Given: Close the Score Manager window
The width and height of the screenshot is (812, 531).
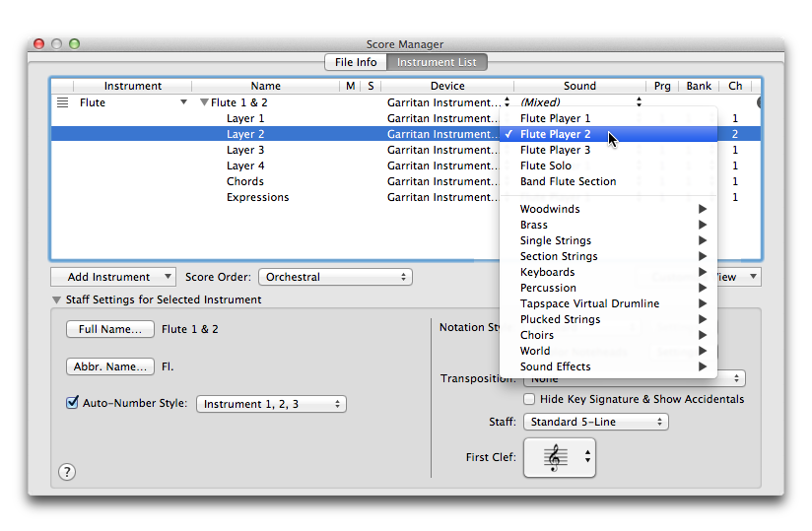Looking at the screenshot, I should 38,43.
